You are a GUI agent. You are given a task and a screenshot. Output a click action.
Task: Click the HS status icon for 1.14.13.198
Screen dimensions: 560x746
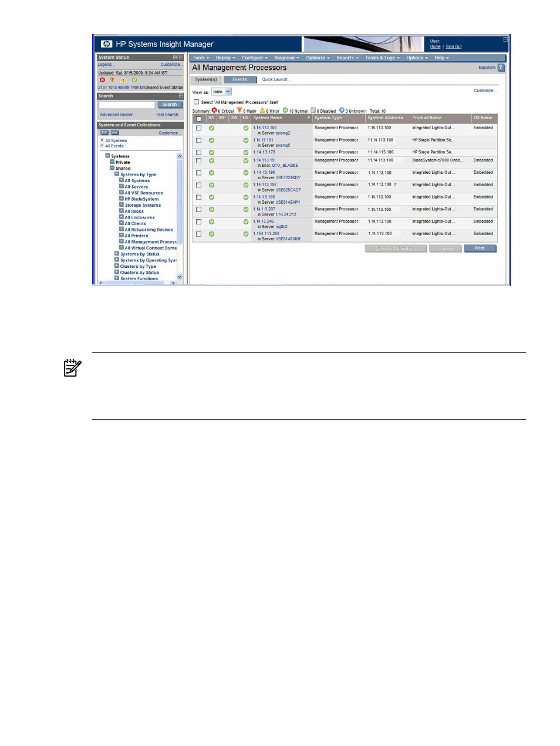211,197
